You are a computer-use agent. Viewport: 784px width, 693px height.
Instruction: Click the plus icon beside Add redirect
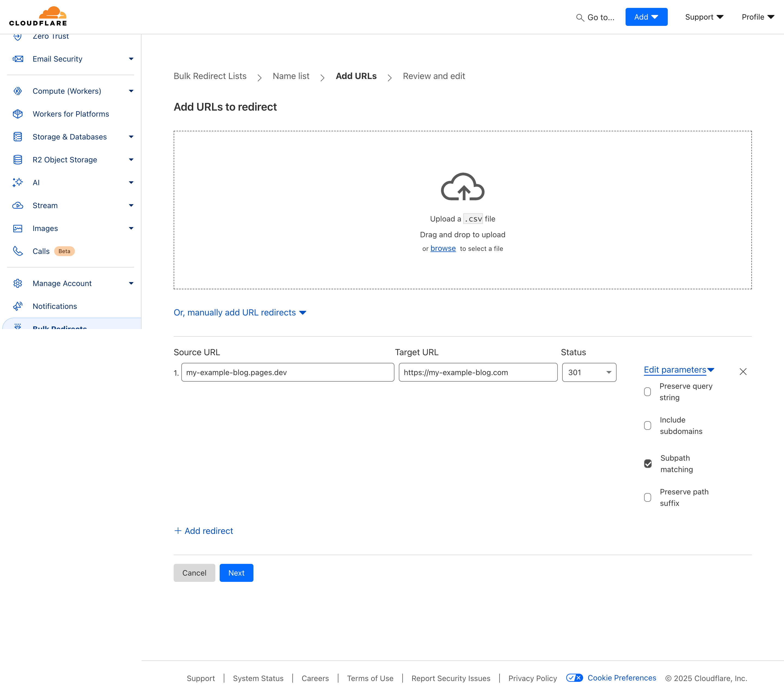coord(177,531)
